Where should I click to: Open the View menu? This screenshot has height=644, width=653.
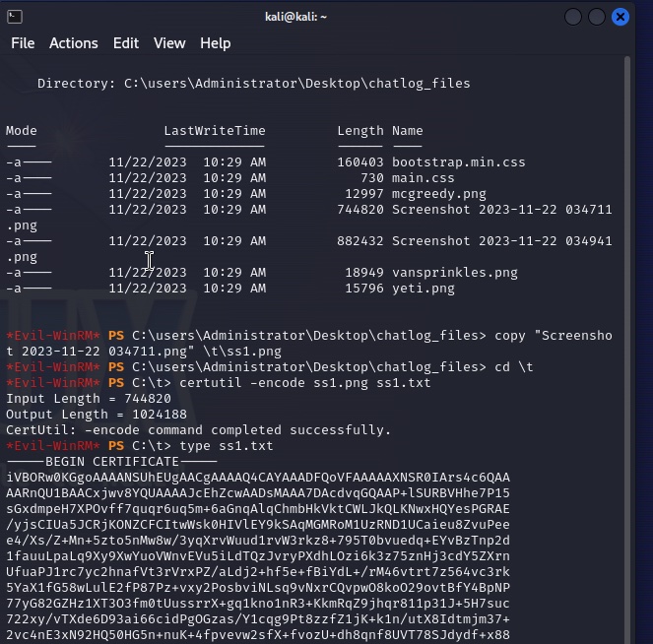pos(169,43)
